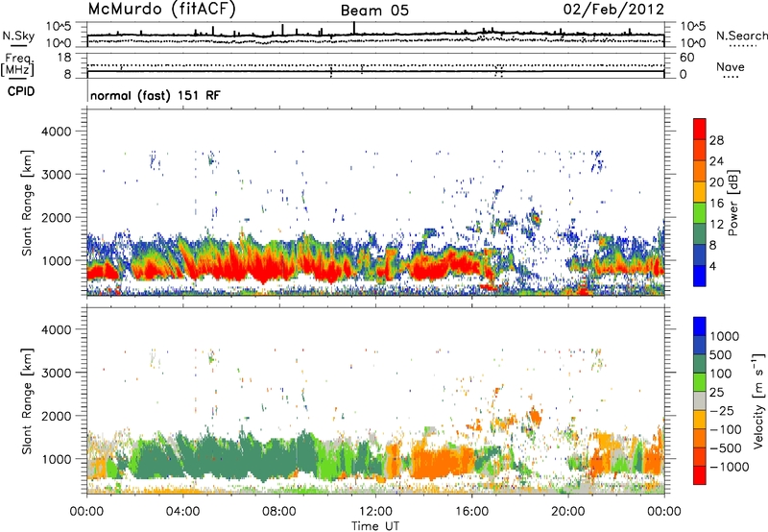The width and height of the screenshot is (768, 532).
Task: Click the '24' label on Power colorbar
Action: 716,161
